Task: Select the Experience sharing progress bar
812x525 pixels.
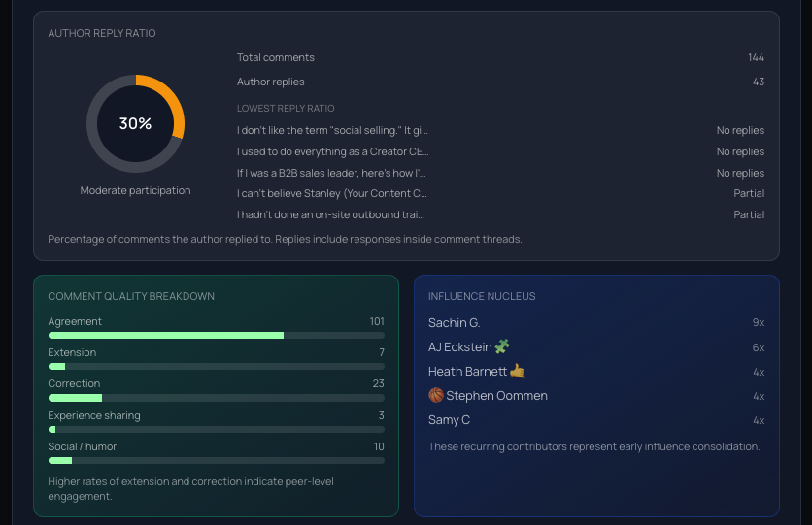Action: pyautogui.click(x=216, y=429)
